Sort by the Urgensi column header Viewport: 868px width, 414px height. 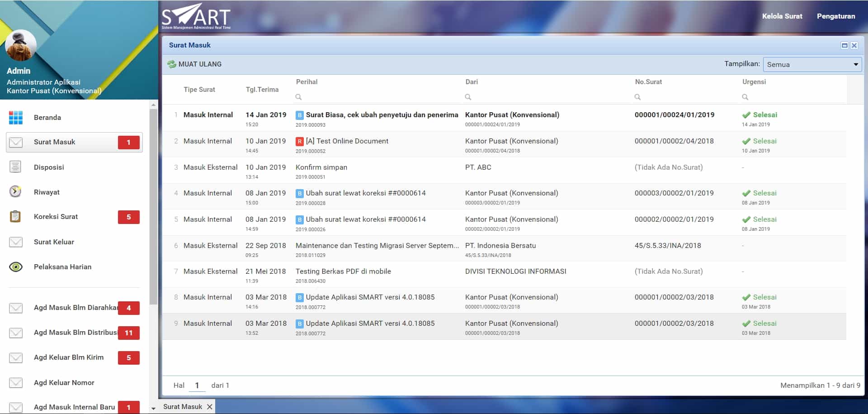[754, 82]
